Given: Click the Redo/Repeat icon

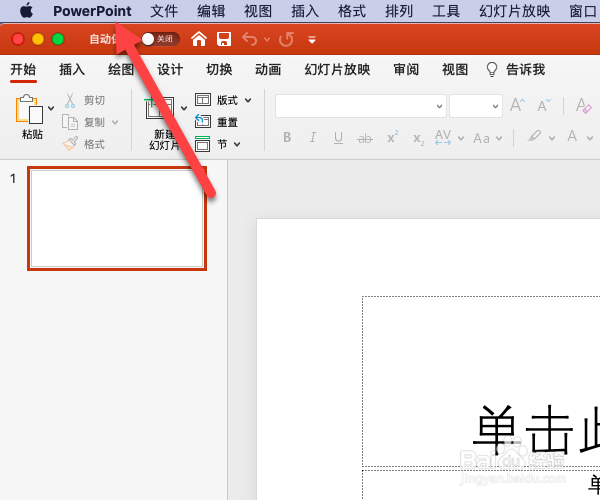Looking at the screenshot, I should pyautogui.click(x=286, y=39).
